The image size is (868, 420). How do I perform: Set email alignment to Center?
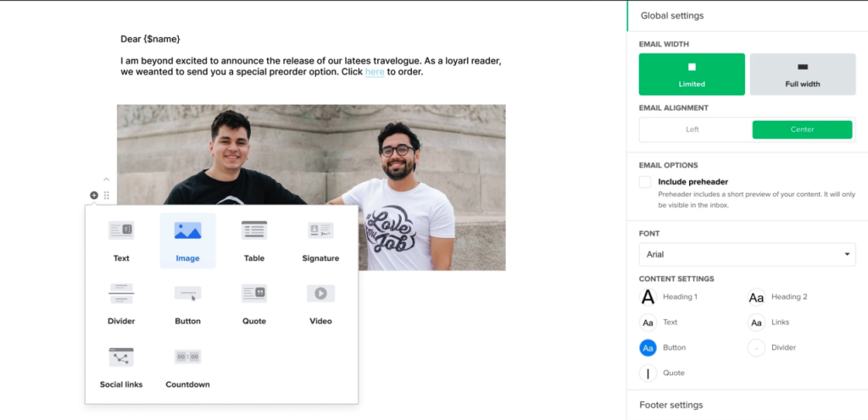click(x=802, y=130)
